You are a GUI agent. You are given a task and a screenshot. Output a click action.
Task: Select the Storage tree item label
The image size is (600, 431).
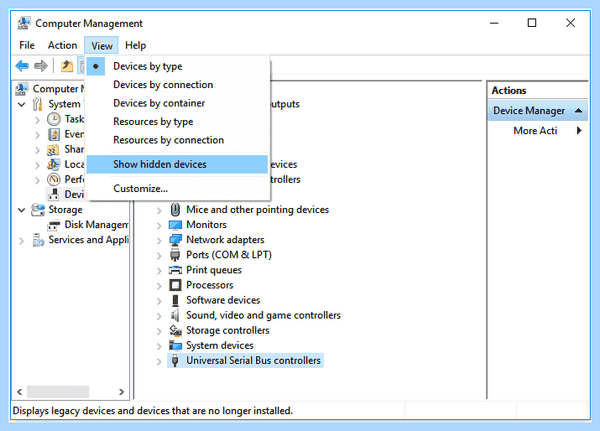65,210
